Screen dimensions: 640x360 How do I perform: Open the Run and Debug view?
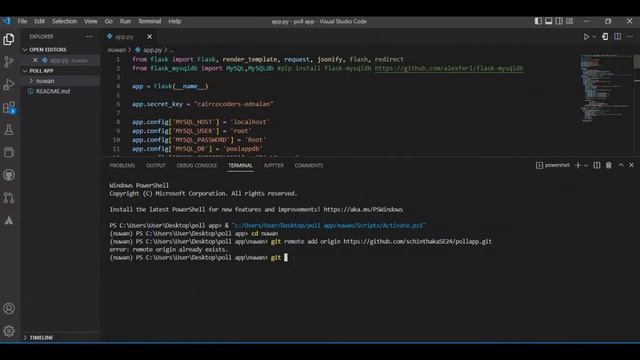click(x=9, y=84)
